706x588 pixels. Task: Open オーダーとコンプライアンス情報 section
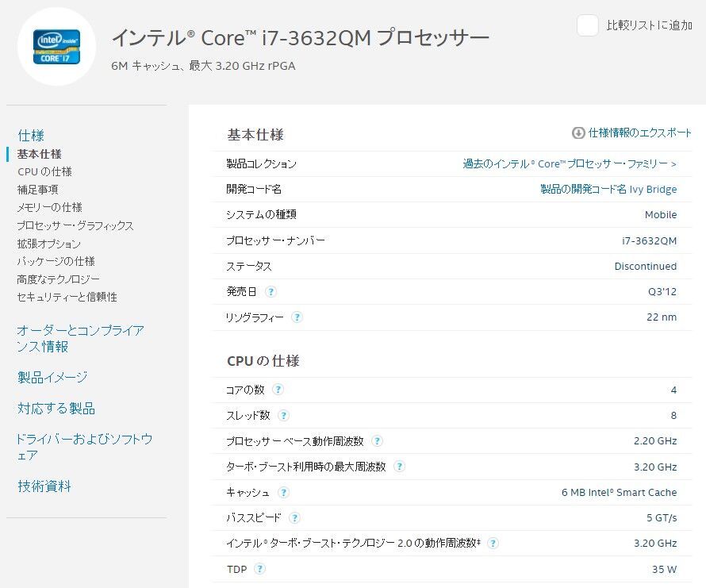point(80,338)
